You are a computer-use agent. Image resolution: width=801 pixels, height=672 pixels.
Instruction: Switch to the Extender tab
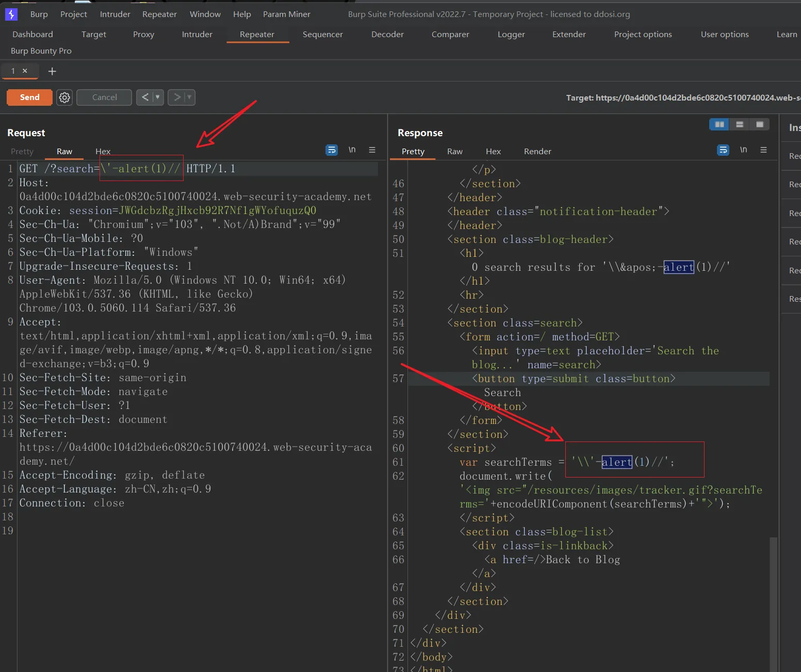click(569, 35)
